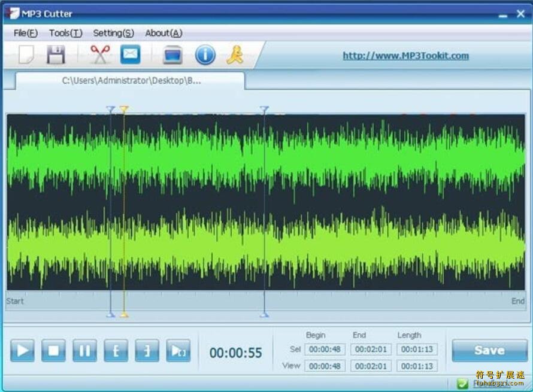Screen dimensions: 533x392
Task: Click the bottom blue selection start handle
Action: coord(110,315)
